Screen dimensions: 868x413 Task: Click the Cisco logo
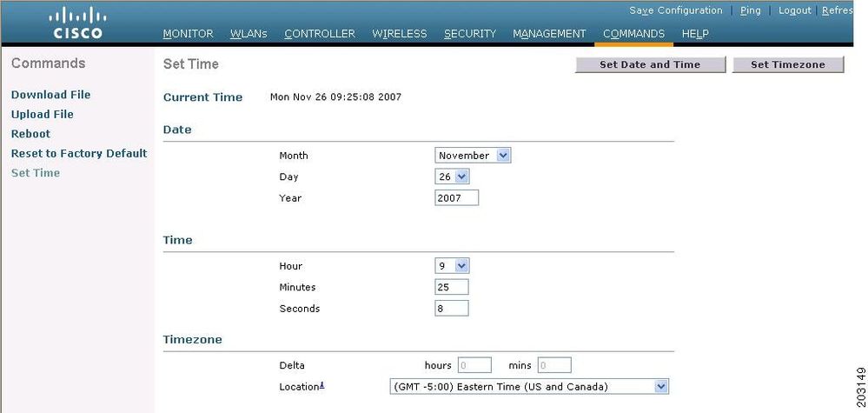(x=78, y=23)
